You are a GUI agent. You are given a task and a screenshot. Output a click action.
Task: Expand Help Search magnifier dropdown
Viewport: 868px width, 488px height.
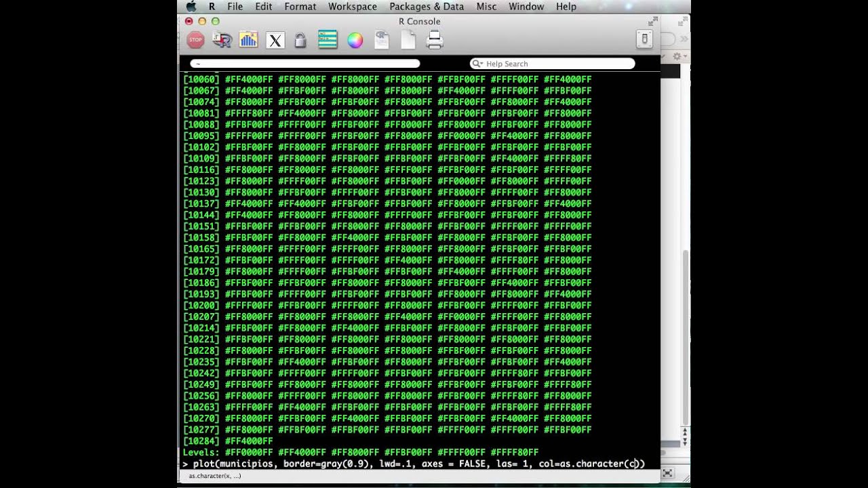(x=477, y=64)
